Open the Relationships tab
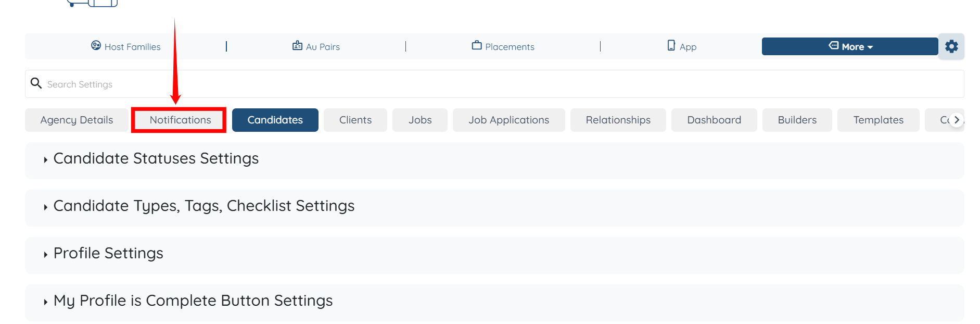The image size is (980, 324). tap(618, 120)
